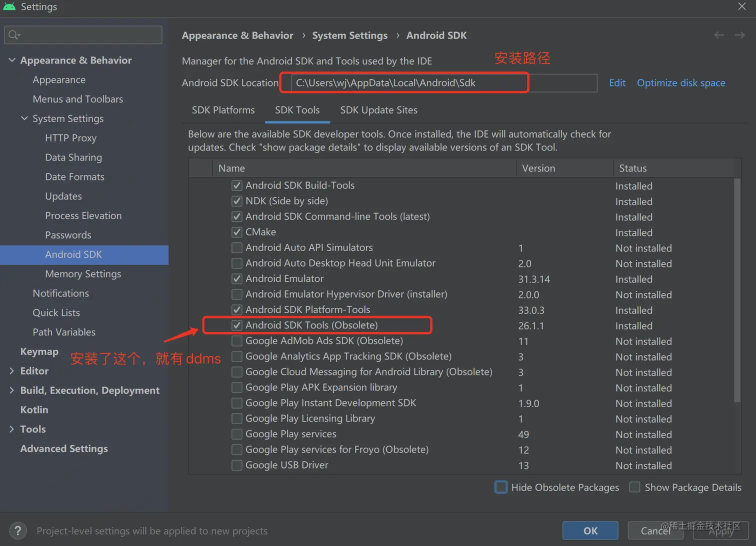Image resolution: width=756 pixels, height=546 pixels.
Task: Click the search magnifier icon in settings
Action: tap(13, 34)
